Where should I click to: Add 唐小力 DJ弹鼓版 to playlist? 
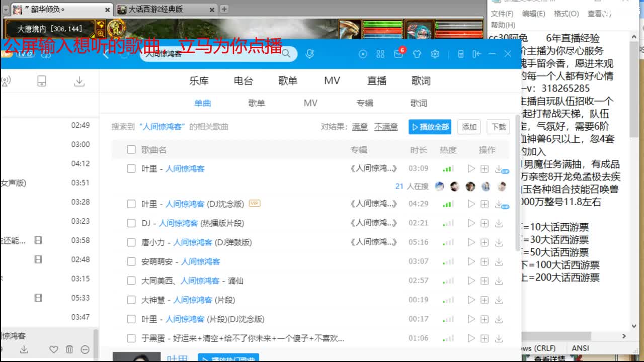point(485,242)
